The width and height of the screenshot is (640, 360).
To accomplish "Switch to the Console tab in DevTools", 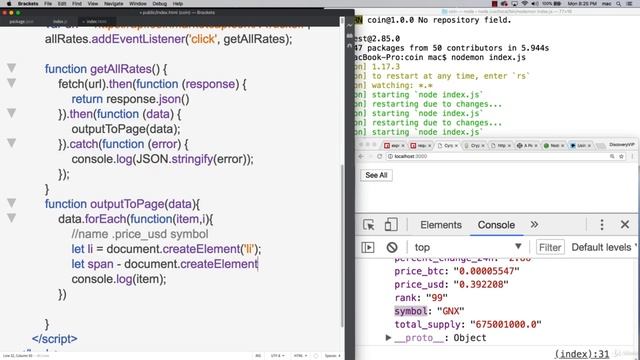I will [496, 225].
